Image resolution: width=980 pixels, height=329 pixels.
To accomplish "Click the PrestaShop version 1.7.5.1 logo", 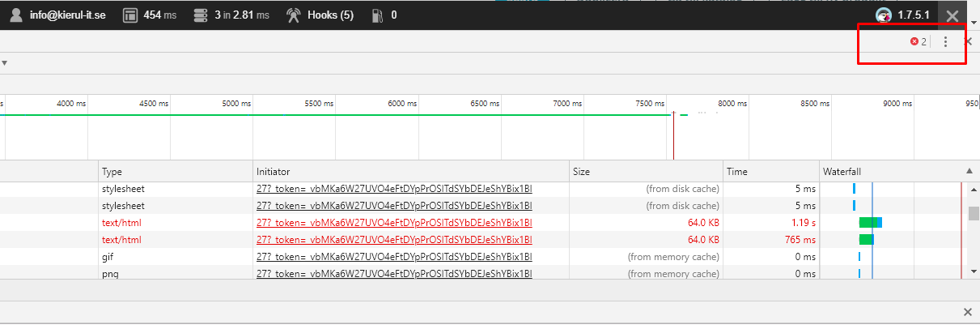I will click(x=884, y=15).
